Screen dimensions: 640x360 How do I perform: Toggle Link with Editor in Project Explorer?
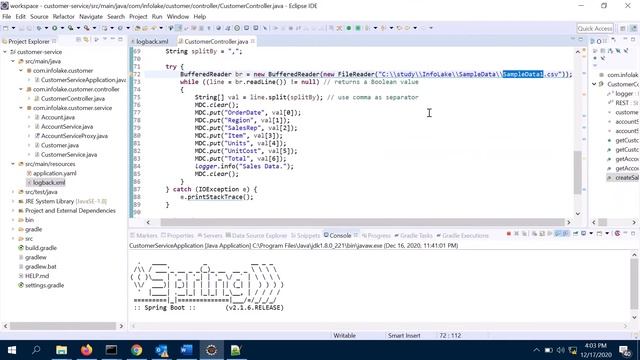(x=86, y=40)
